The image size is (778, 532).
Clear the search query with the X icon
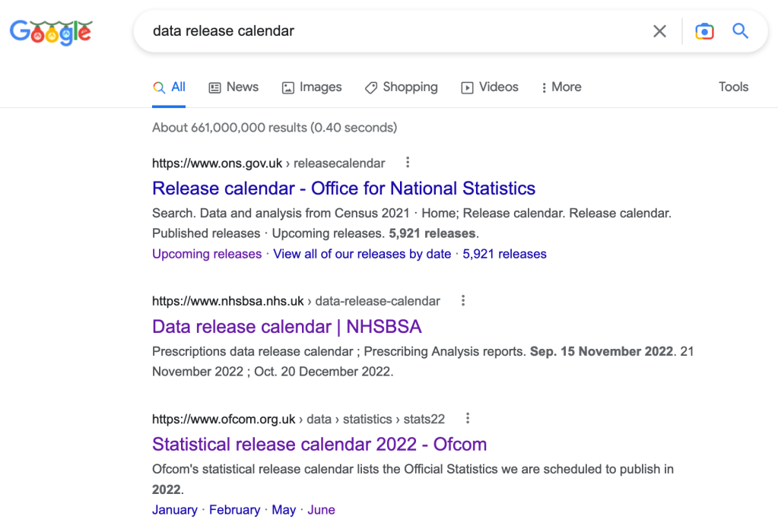659,31
